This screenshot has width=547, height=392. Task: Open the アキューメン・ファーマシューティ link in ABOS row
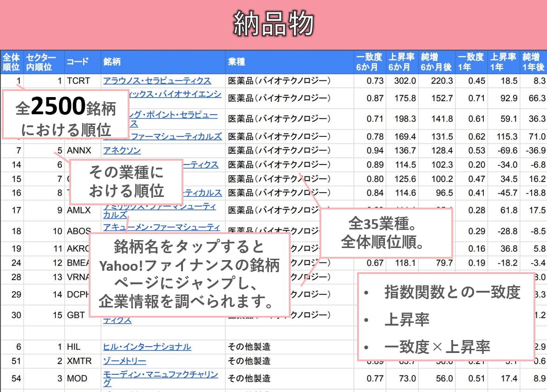[x=162, y=227]
